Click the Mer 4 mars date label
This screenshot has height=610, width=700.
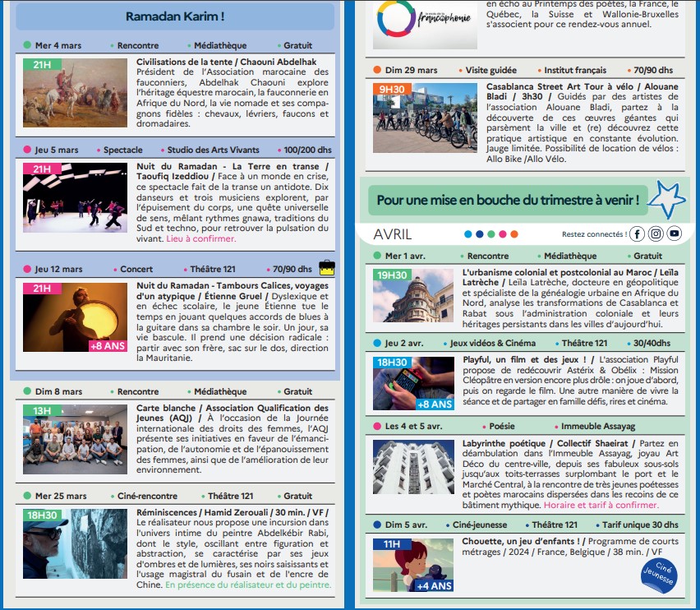58,45
